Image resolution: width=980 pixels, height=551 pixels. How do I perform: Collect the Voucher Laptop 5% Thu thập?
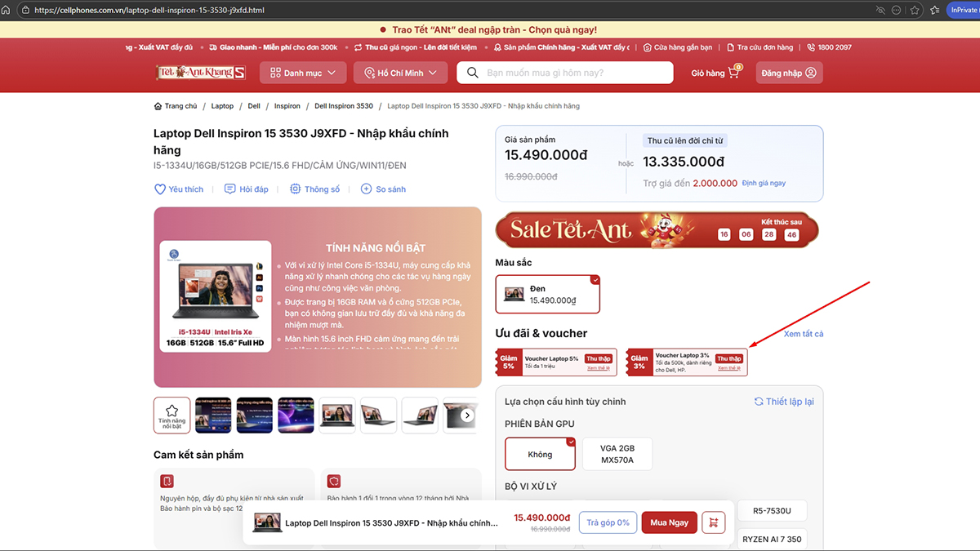click(598, 358)
